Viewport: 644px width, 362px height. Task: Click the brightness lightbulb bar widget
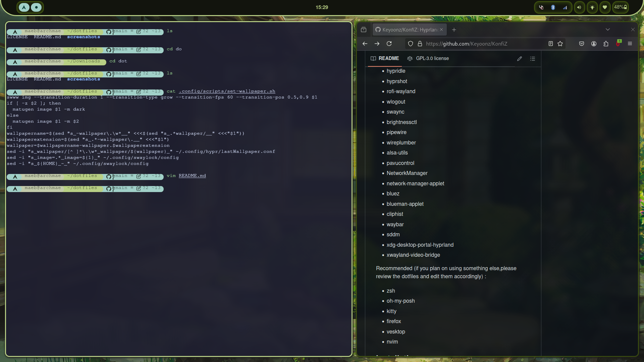[592, 7]
